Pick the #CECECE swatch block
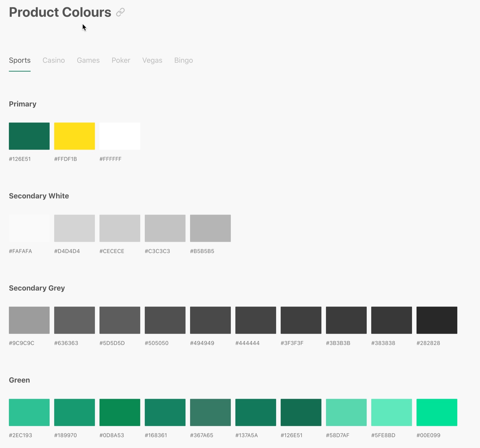Screen dimensions: 480x448 coord(120,228)
